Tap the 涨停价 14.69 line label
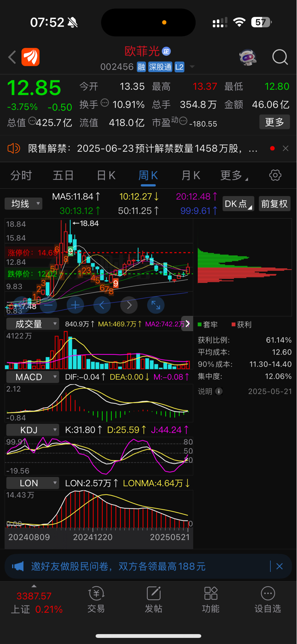Screen dimensions: 297x644 tap(33, 253)
